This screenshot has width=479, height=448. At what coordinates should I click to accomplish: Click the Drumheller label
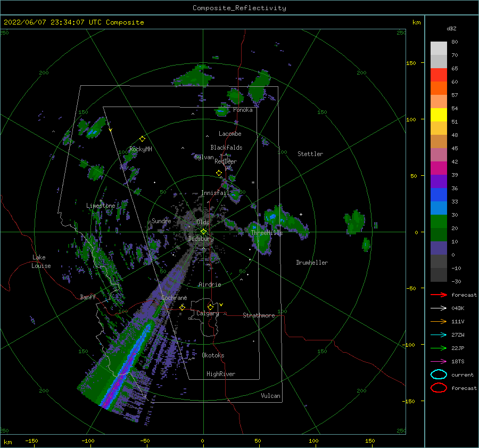click(312, 263)
